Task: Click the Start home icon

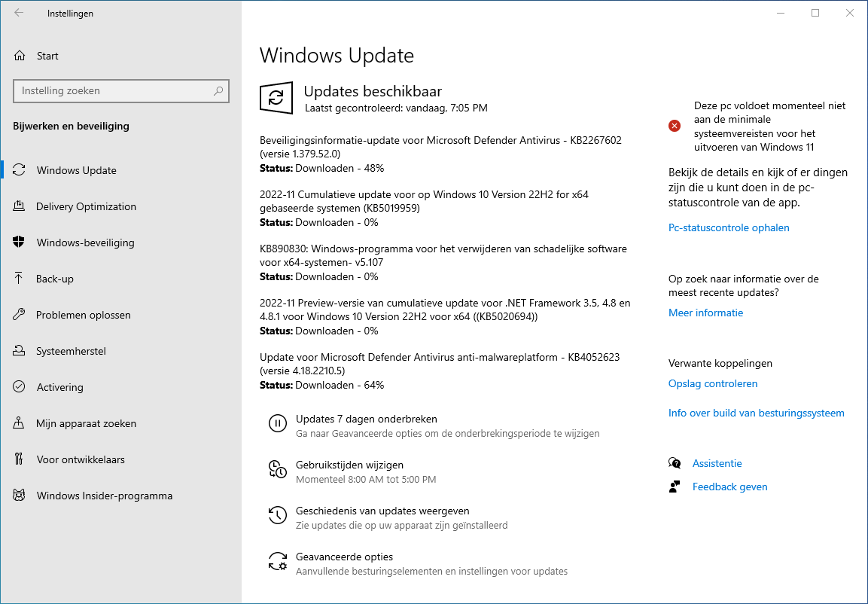Action: [20, 56]
